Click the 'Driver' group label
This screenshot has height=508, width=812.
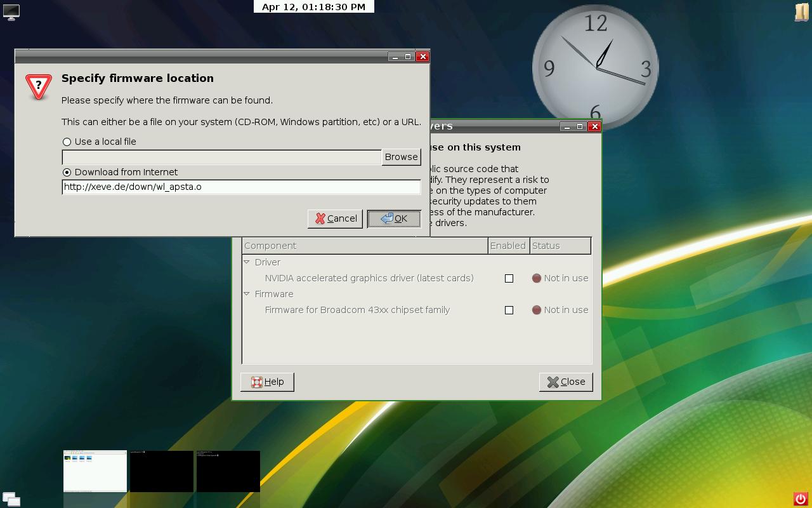(x=268, y=262)
